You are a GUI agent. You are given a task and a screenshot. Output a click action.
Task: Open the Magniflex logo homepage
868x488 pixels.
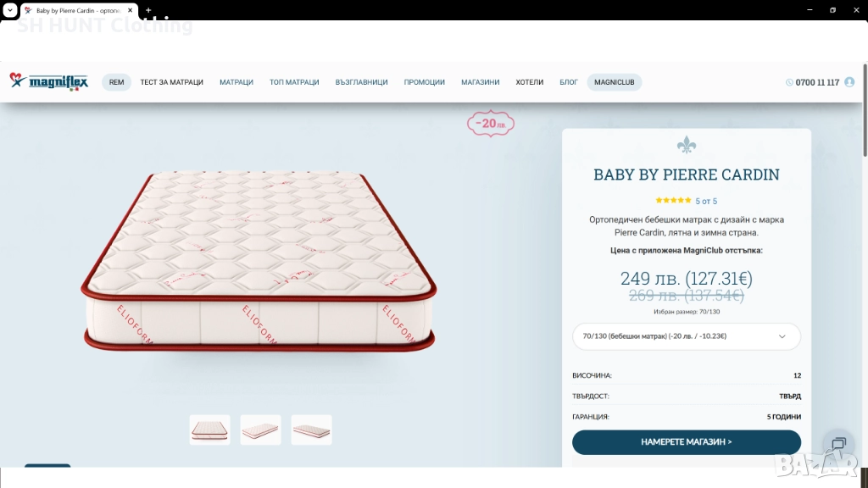point(48,82)
